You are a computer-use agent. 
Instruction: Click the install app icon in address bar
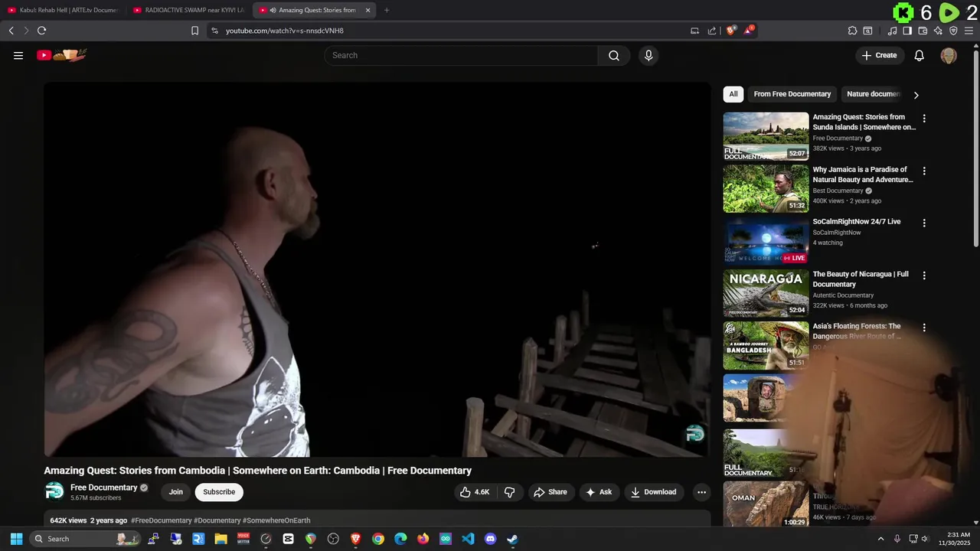[694, 31]
